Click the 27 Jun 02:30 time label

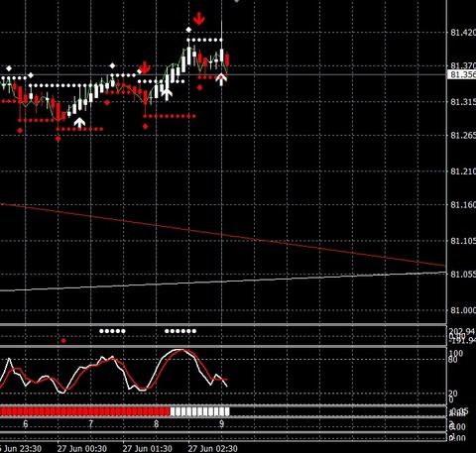pos(213,448)
